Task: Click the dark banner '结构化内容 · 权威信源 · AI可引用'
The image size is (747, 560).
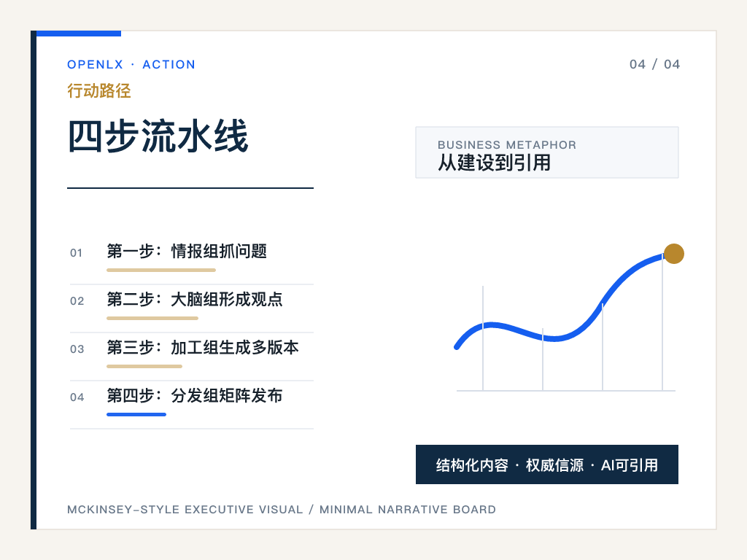Action: click(x=547, y=464)
